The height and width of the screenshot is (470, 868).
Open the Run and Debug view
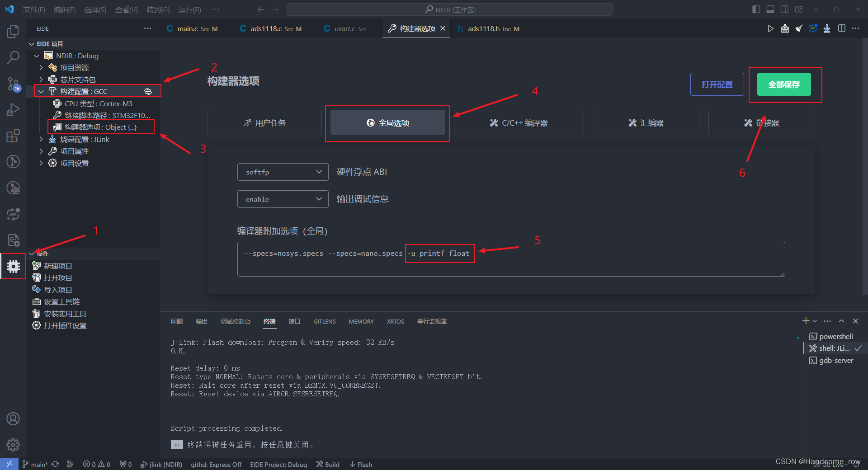coord(13,109)
